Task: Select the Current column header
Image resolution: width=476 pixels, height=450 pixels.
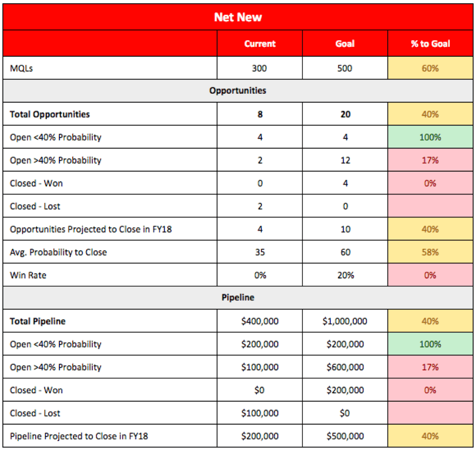Action: [260, 44]
